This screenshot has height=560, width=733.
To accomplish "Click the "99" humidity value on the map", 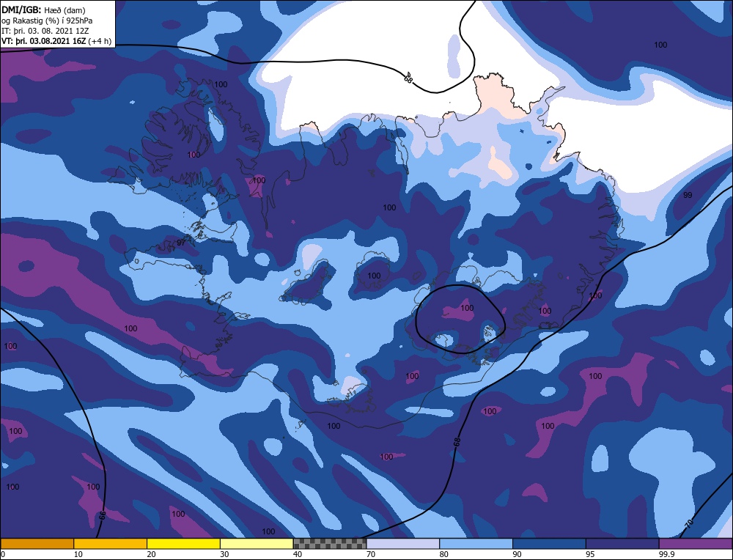I will [x=688, y=195].
